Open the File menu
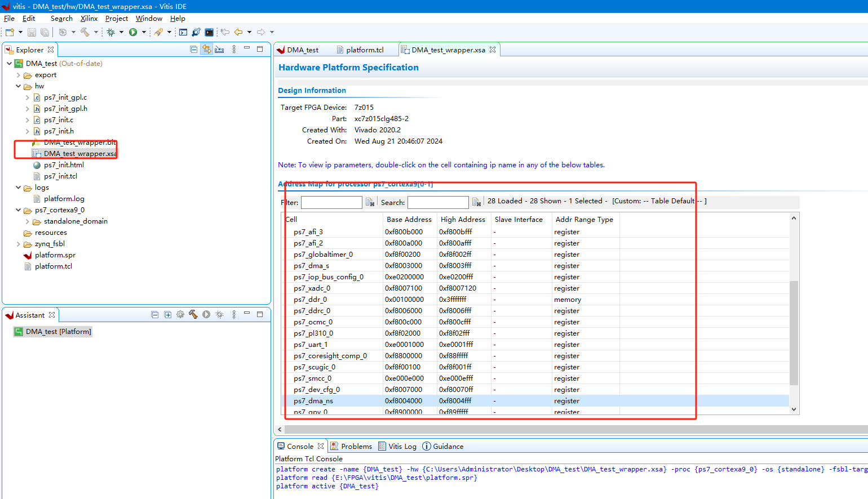This screenshot has width=868, height=499. click(x=9, y=19)
